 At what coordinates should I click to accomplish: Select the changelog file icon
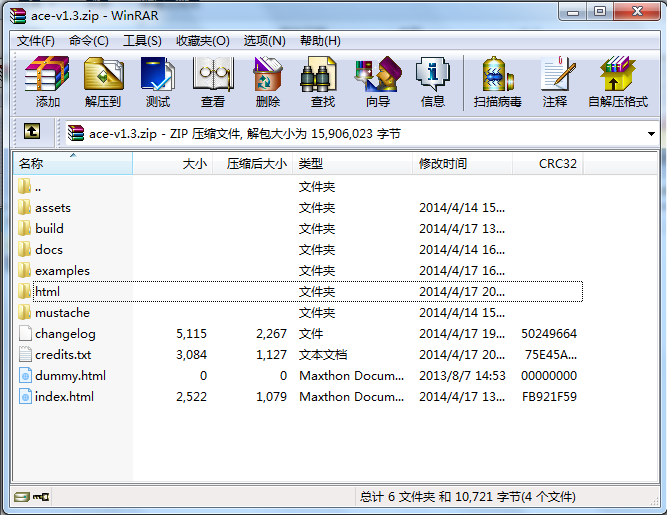point(25,333)
